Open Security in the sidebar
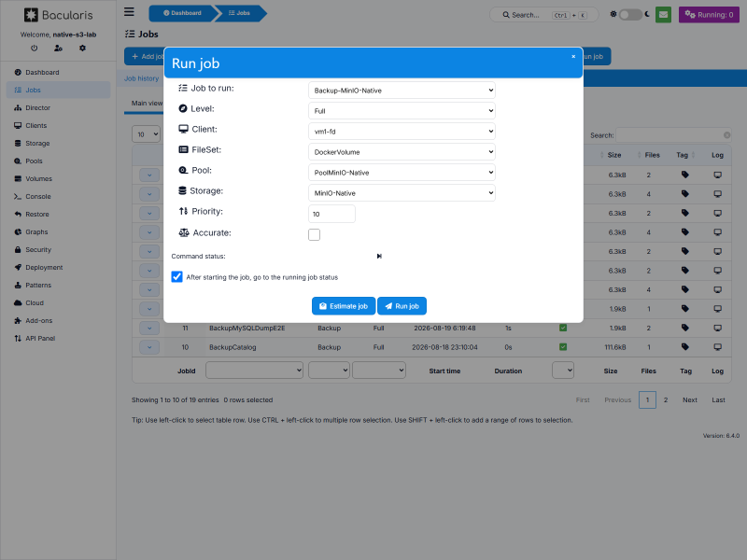 coord(58,249)
